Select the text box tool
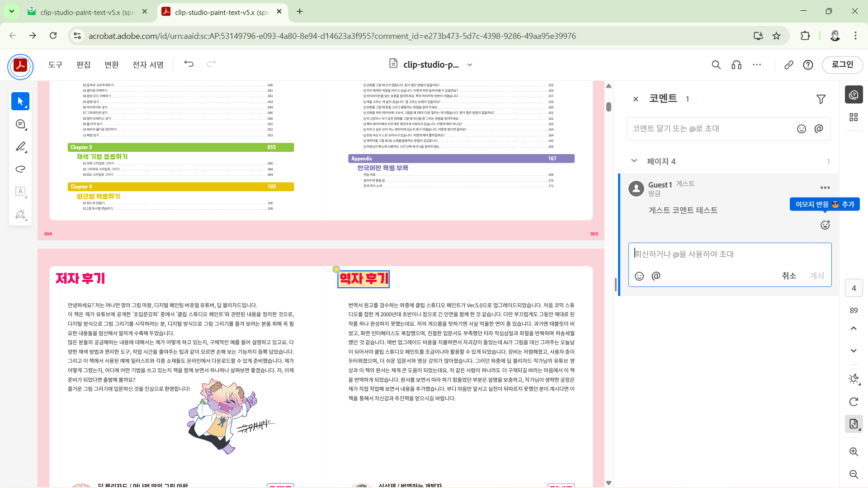Image resolution: width=868 pixels, height=488 pixels. tap(20, 192)
